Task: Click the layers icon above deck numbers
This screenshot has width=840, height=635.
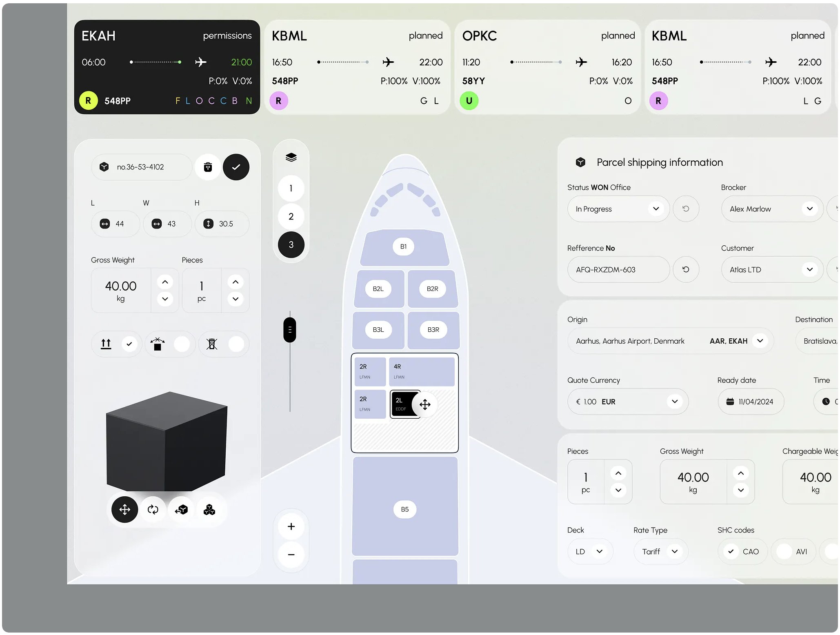Action: click(x=291, y=158)
